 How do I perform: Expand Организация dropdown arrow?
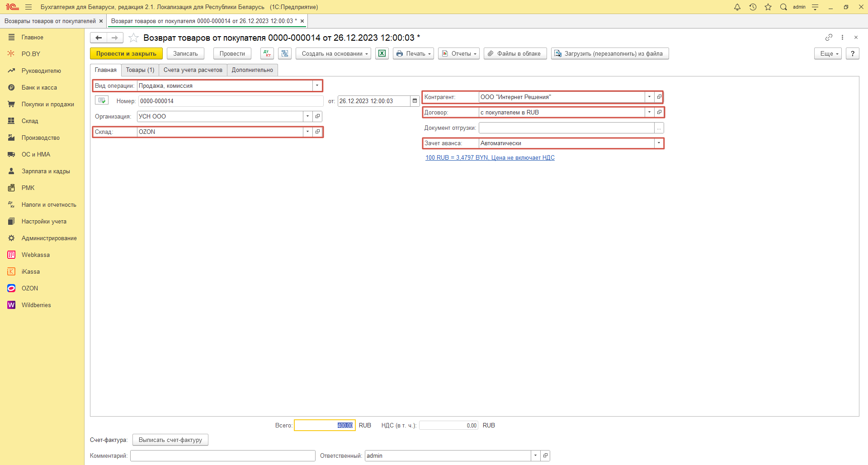(x=308, y=116)
